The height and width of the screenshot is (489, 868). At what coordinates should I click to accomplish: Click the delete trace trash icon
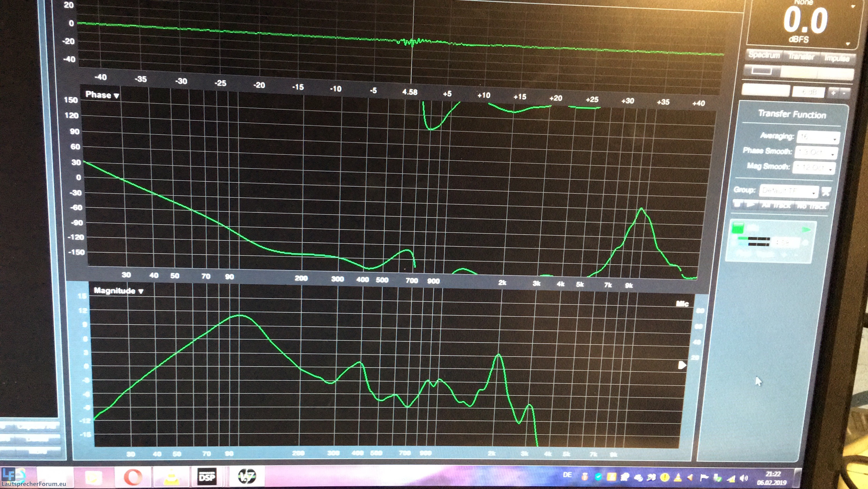tap(738, 204)
